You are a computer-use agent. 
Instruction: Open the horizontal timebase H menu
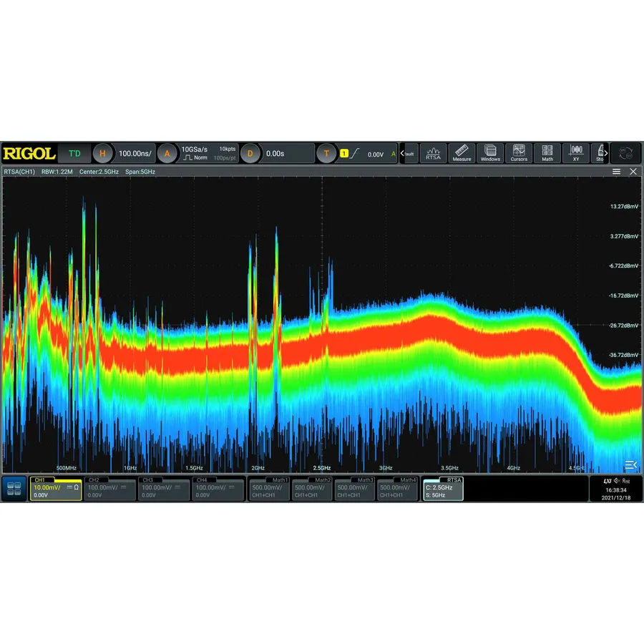[x=103, y=153]
